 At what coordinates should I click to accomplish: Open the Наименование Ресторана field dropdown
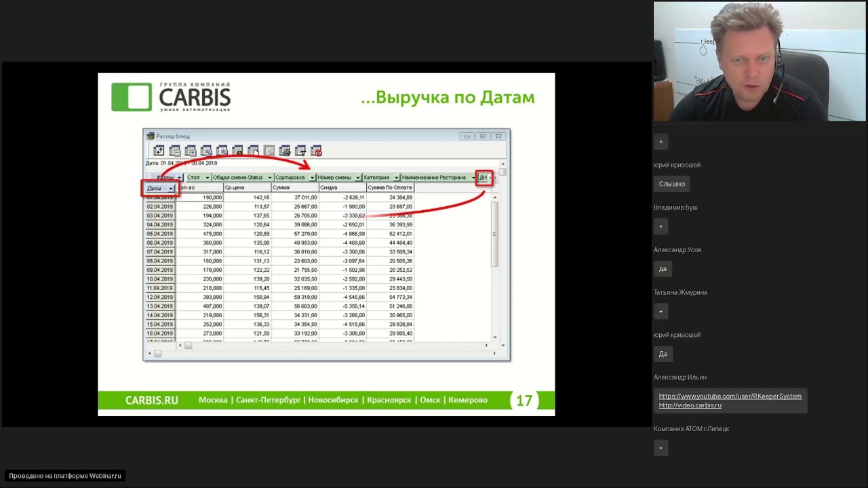(x=473, y=178)
